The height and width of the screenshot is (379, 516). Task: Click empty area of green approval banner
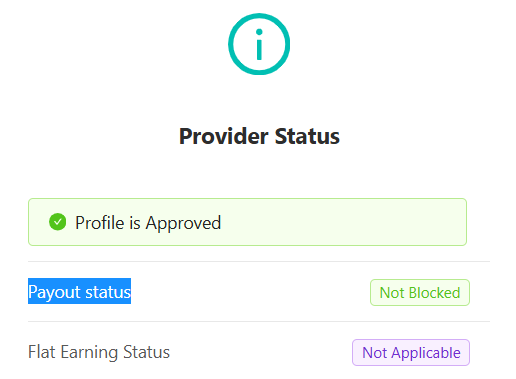tap(343, 222)
